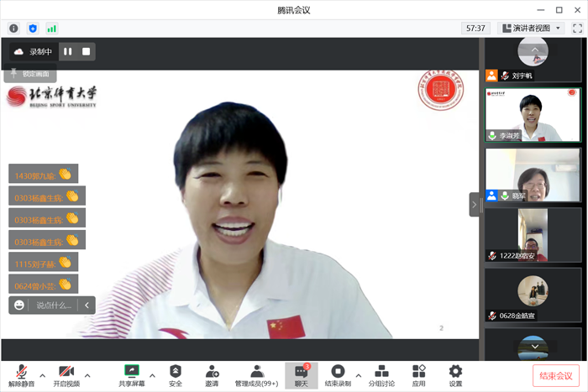Screen dimensions: 588x392
Task: Open 管理成员(99+) members panel
Action: [256, 376]
